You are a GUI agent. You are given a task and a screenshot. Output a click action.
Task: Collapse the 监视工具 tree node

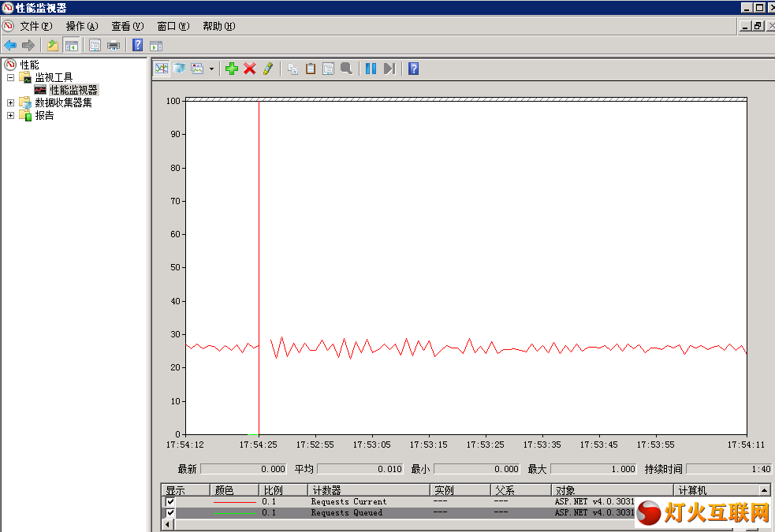pos(10,77)
